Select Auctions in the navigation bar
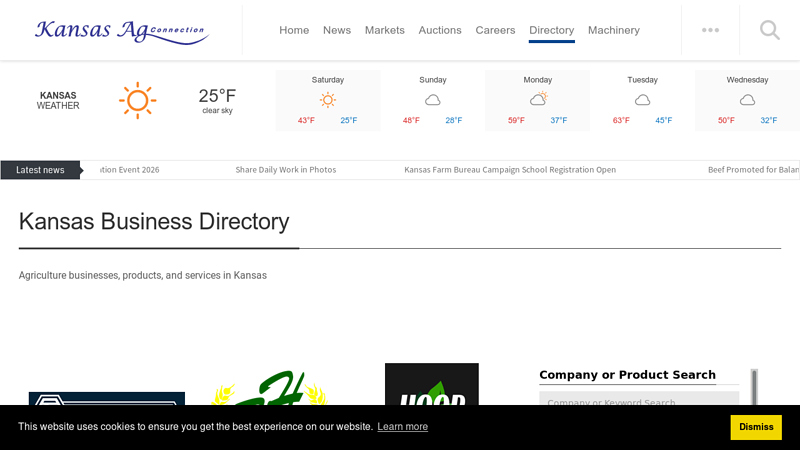The height and width of the screenshot is (450, 800). click(x=440, y=30)
